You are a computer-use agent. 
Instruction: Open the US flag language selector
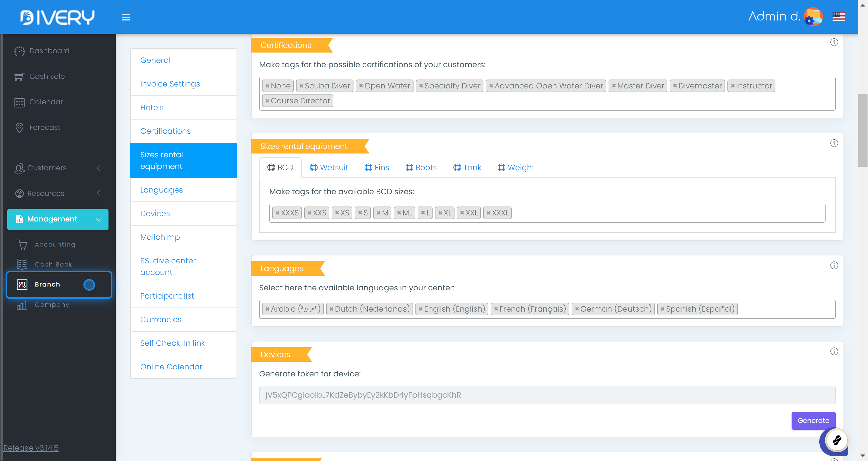pyautogui.click(x=838, y=17)
